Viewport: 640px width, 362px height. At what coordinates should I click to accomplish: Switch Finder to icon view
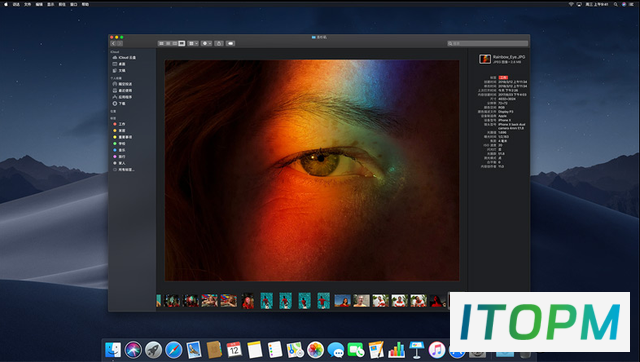click(x=161, y=43)
